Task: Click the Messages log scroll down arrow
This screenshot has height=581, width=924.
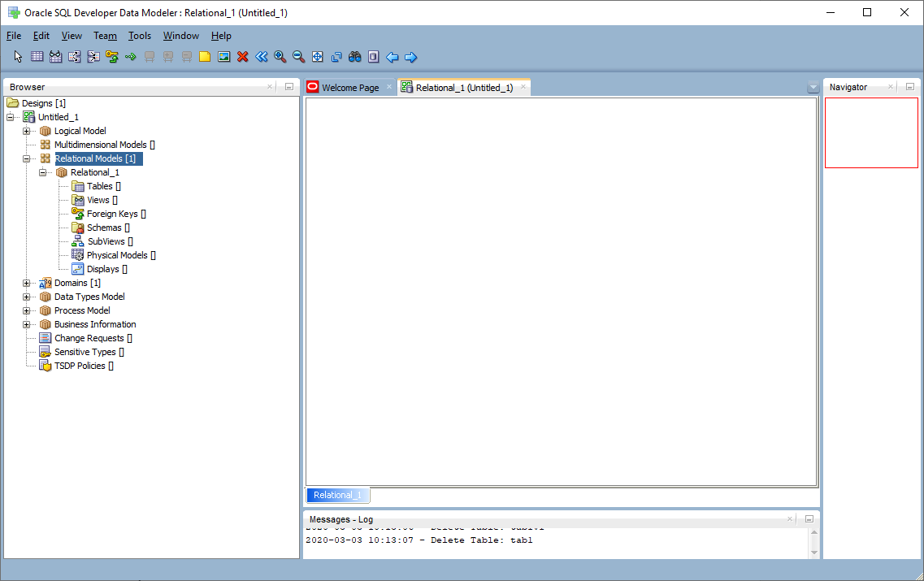Action: click(x=814, y=553)
